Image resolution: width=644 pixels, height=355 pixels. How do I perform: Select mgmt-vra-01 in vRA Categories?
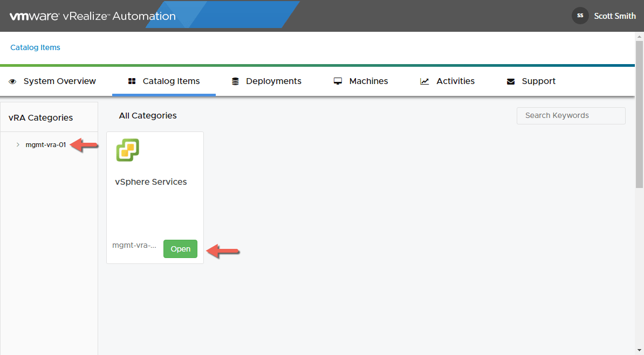[x=46, y=144]
